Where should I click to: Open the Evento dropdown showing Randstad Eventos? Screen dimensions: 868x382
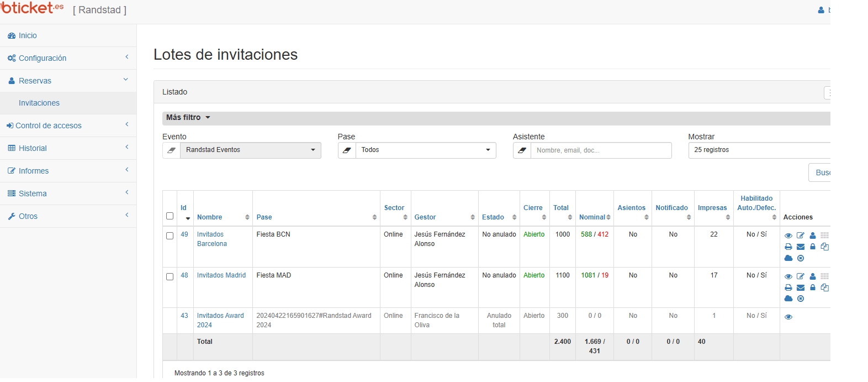click(251, 150)
